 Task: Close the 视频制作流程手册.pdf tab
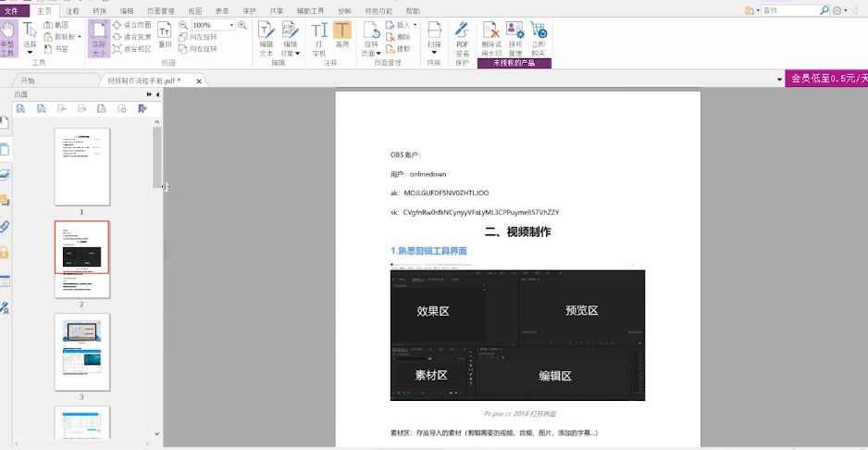199,81
